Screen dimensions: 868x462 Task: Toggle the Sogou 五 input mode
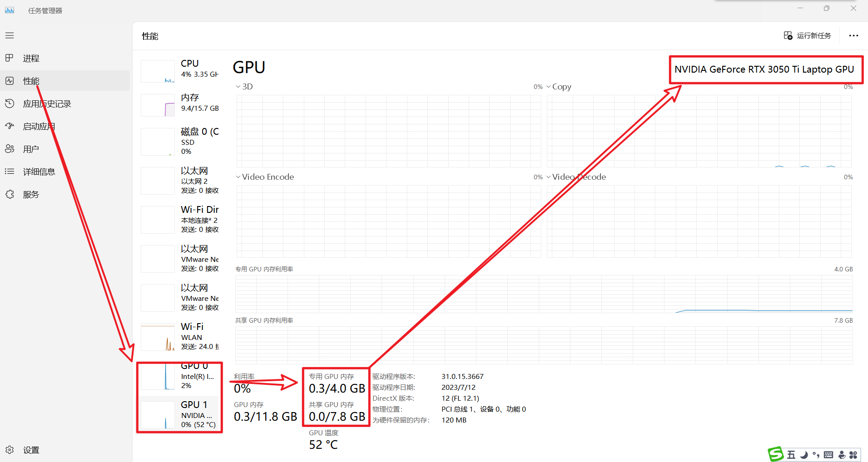coord(791,455)
